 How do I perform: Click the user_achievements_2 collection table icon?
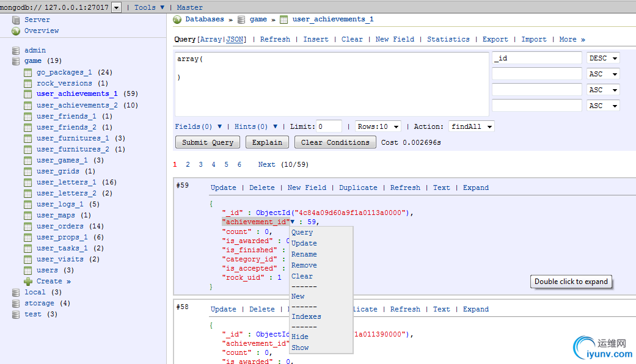tap(27, 106)
